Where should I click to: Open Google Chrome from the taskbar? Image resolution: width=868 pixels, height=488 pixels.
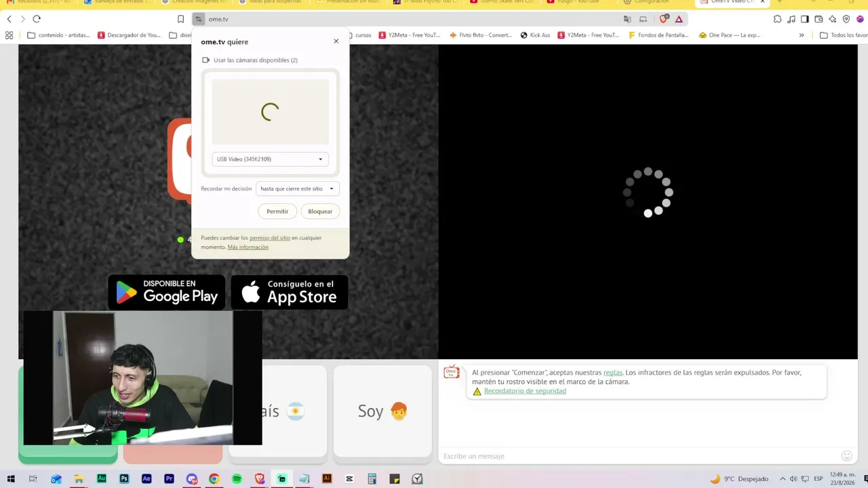pyautogui.click(x=214, y=479)
